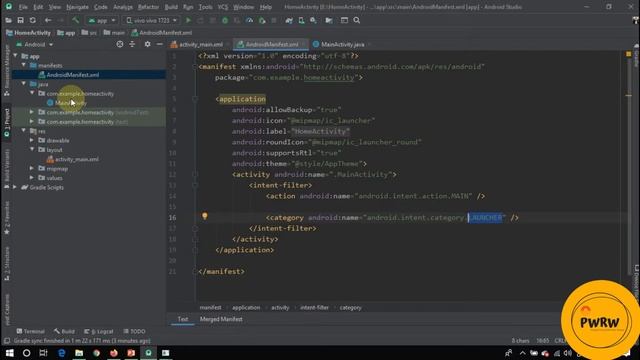This screenshot has height=360, width=640.
Task: Collapse the app module tree node
Action: pos(16,56)
